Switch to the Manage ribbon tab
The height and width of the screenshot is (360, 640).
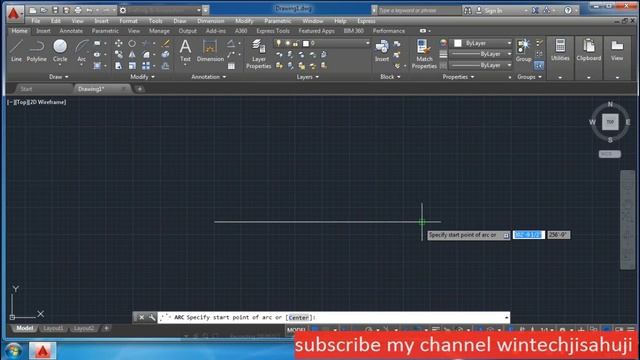pyautogui.click(x=159, y=31)
